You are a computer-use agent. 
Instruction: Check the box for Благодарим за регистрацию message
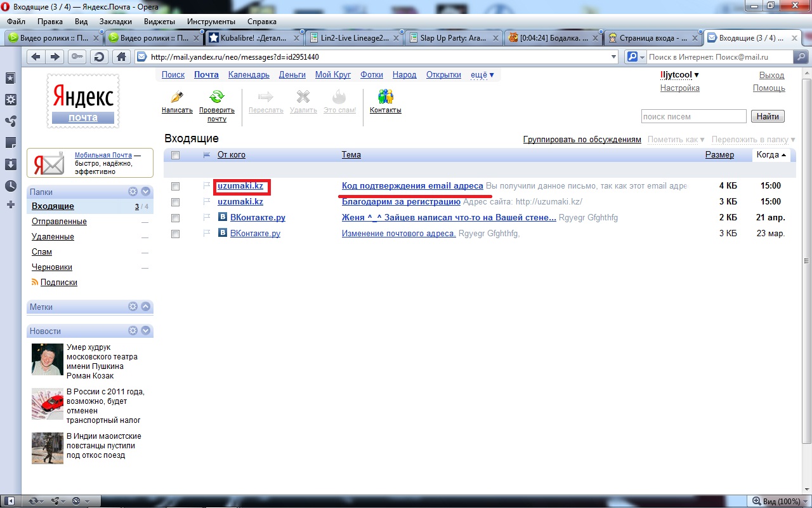176,203
